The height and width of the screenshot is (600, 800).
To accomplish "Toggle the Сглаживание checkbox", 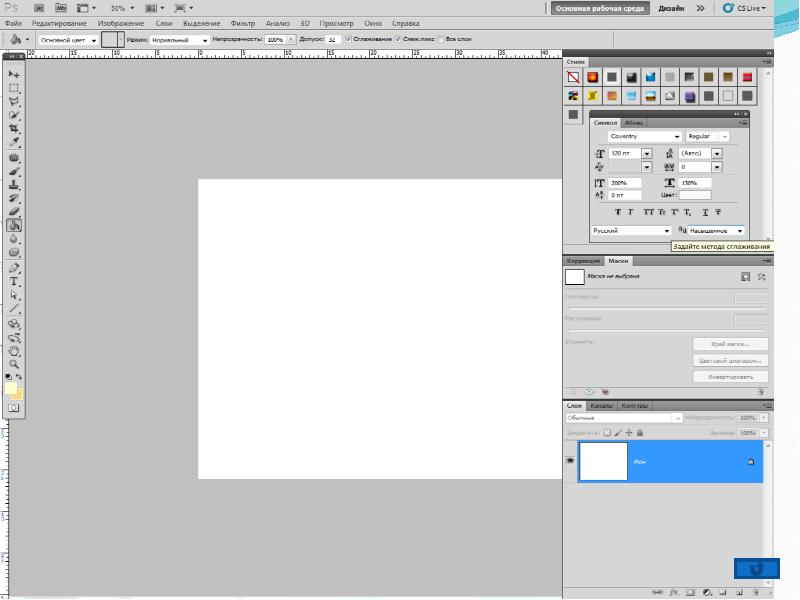I will click(x=348, y=39).
